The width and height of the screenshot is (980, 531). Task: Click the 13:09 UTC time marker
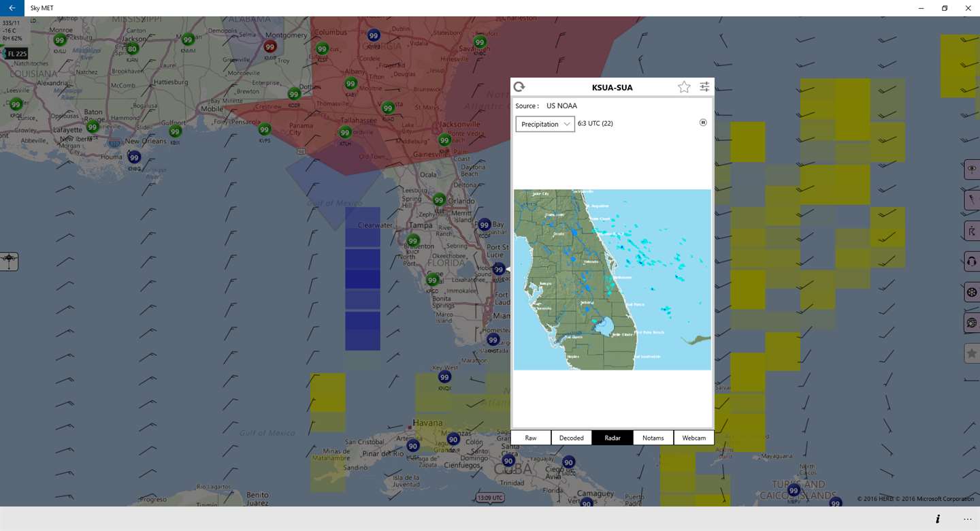490,498
